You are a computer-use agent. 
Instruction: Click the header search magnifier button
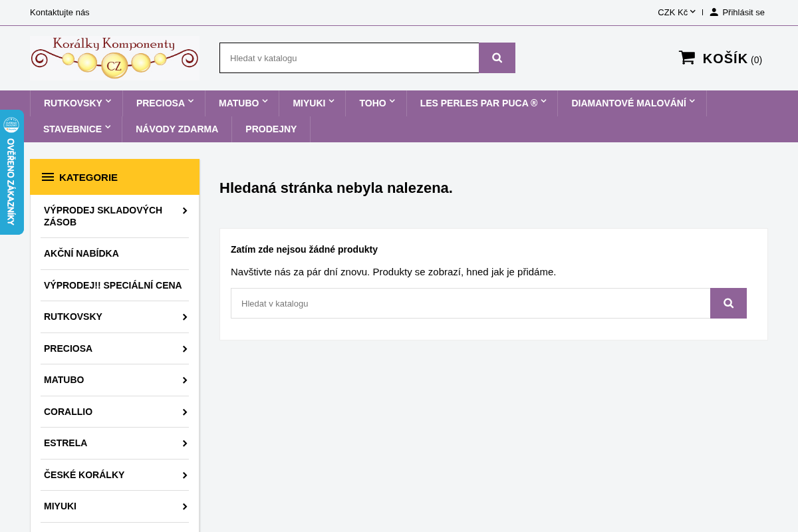coord(497,58)
